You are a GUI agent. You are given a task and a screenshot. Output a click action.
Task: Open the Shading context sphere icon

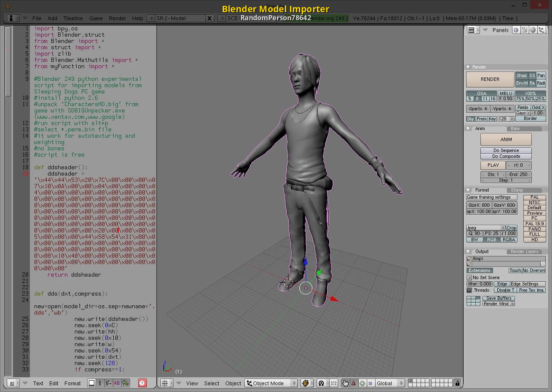point(533,30)
